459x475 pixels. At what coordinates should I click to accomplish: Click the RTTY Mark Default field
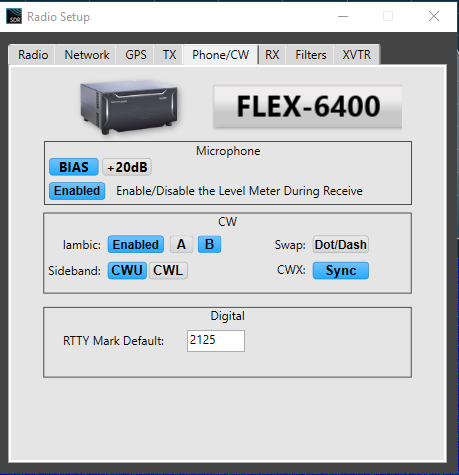point(216,341)
